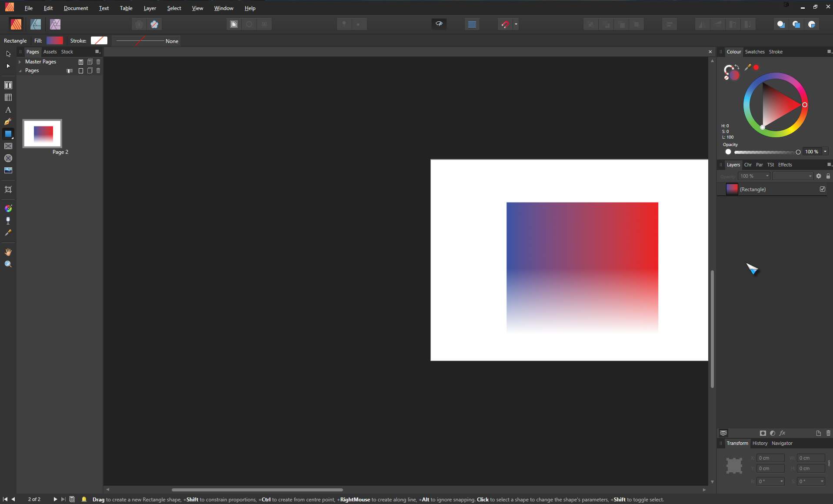Switch to the Photo persona icon
Image resolution: width=833 pixels, height=504 pixels.
[x=55, y=24]
